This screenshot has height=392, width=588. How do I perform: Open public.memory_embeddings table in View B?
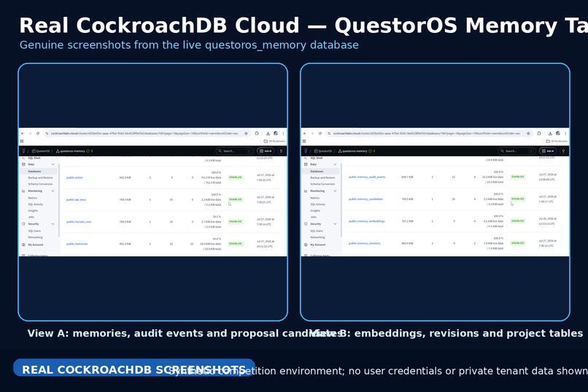[x=366, y=221]
